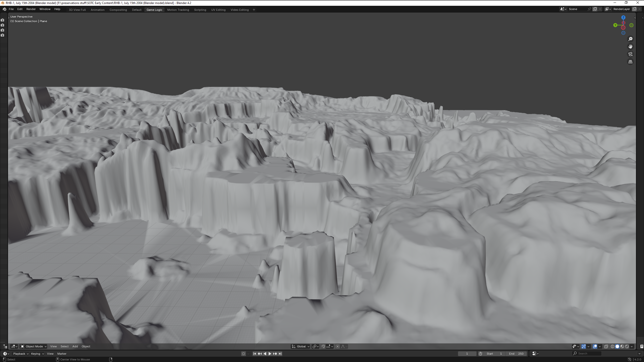Toggle snapping magnet
Viewport: 644px width, 362px height.
point(323,346)
